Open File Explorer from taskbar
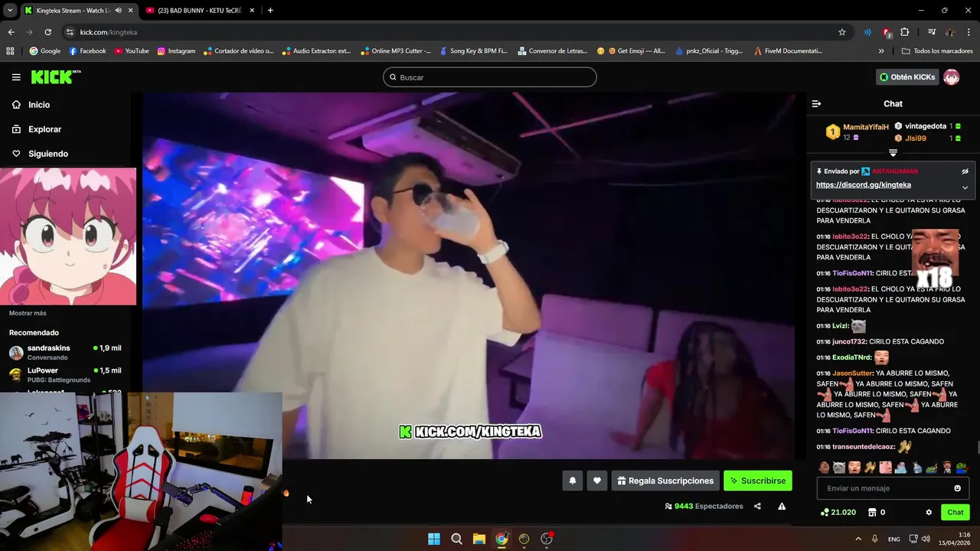980x551 pixels. click(x=479, y=539)
